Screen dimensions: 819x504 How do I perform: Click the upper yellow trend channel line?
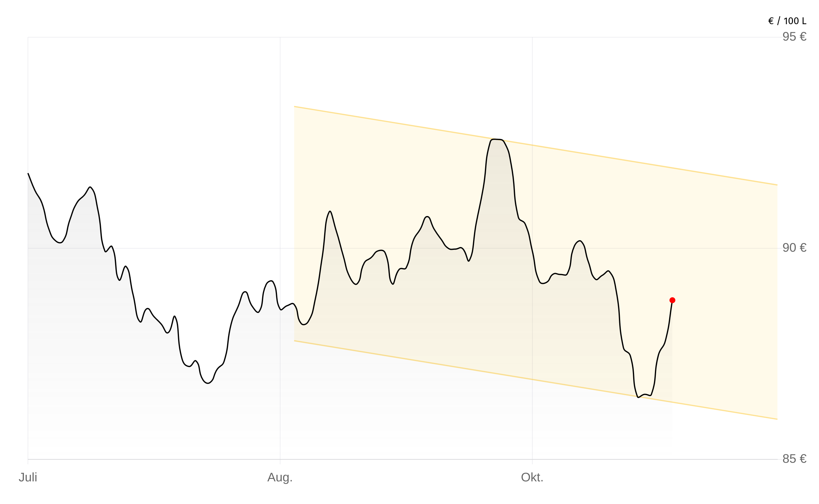tap(601, 156)
